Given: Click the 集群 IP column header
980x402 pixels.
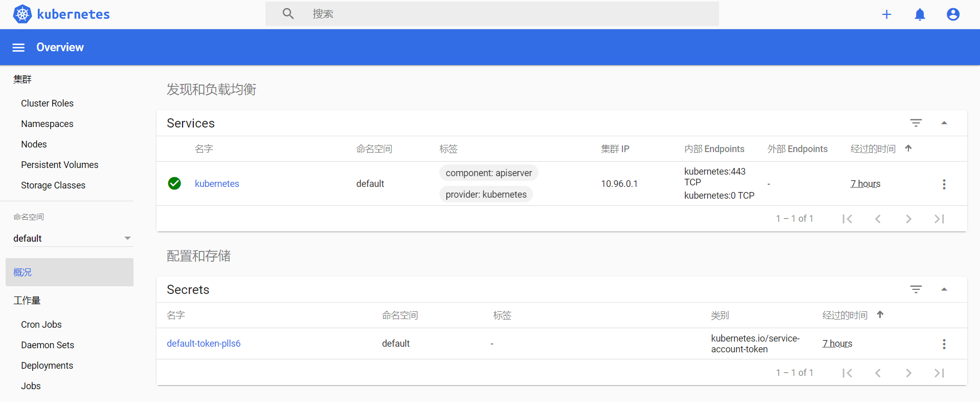Looking at the screenshot, I should click(615, 149).
